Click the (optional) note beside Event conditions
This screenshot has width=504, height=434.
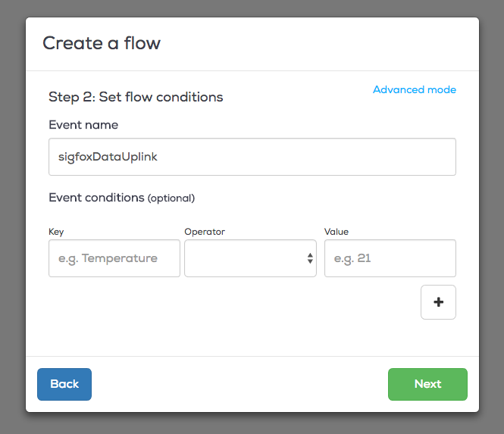coord(171,198)
